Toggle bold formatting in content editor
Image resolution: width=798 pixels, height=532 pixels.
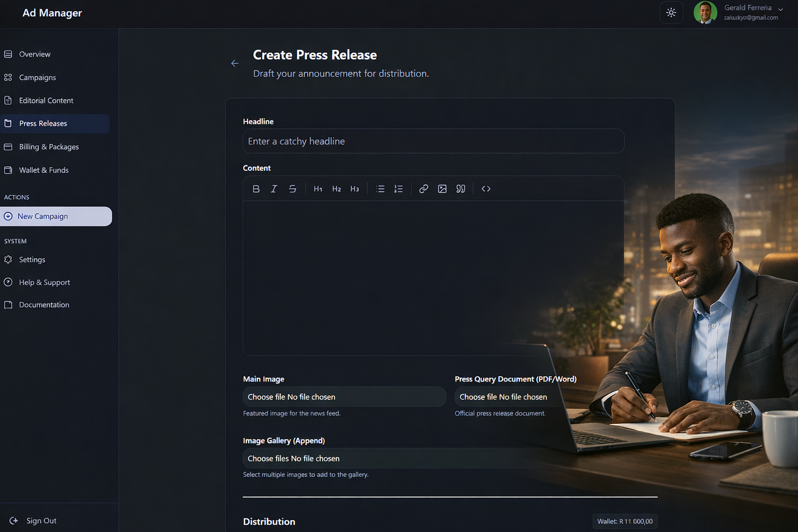pyautogui.click(x=256, y=189)
